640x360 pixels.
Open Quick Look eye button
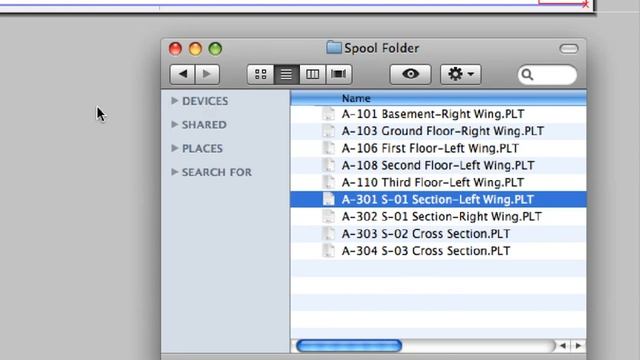(x=410, y=74)
